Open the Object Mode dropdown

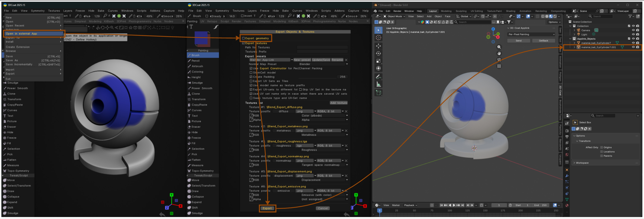pos(394,16)
